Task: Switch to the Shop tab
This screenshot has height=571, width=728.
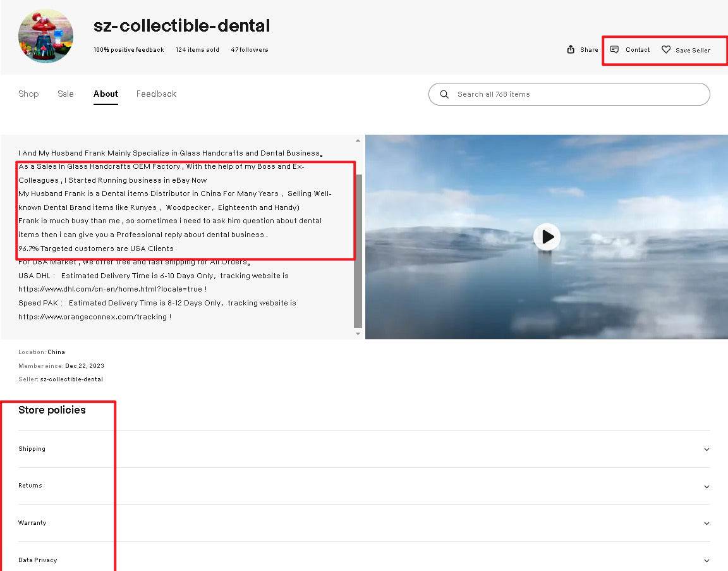Action: click(x=28, y=94)
